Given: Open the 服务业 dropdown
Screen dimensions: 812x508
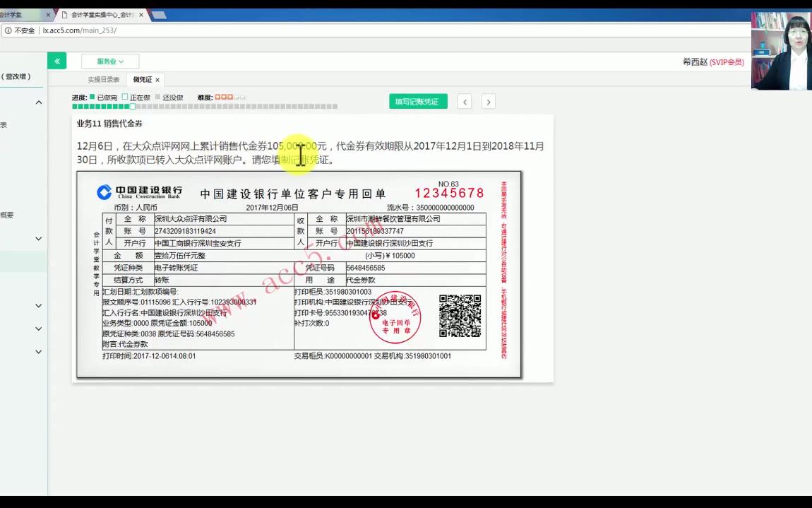Looking at the screenshot, I should click(109, 61).
